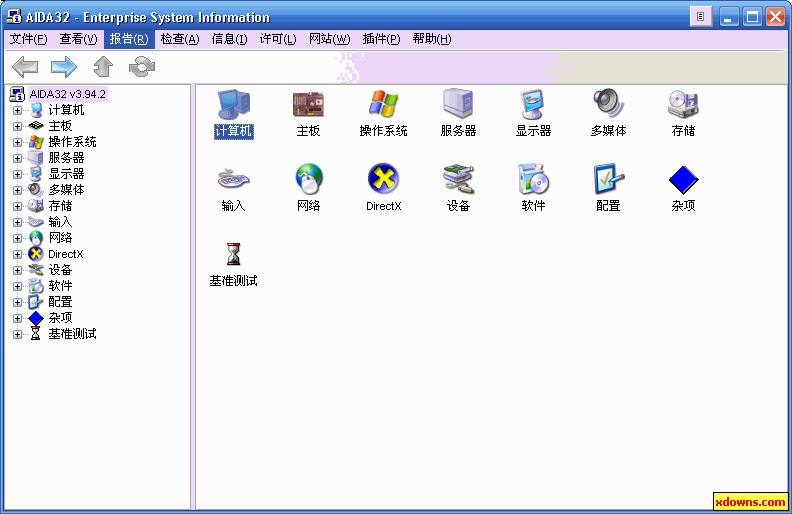Open the 许可(L) menu
The height and width of the screenshot is (514, 792).
click(x=278, y=39)
